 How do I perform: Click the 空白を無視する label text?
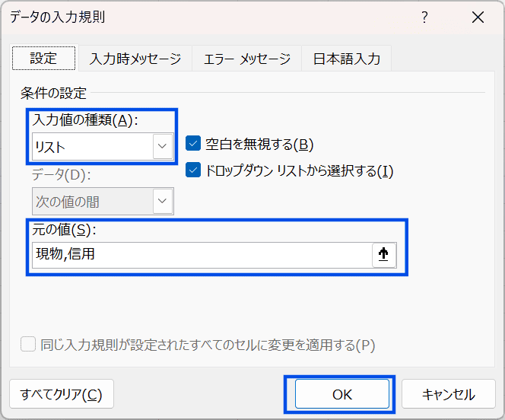click(x=259, y=144)
